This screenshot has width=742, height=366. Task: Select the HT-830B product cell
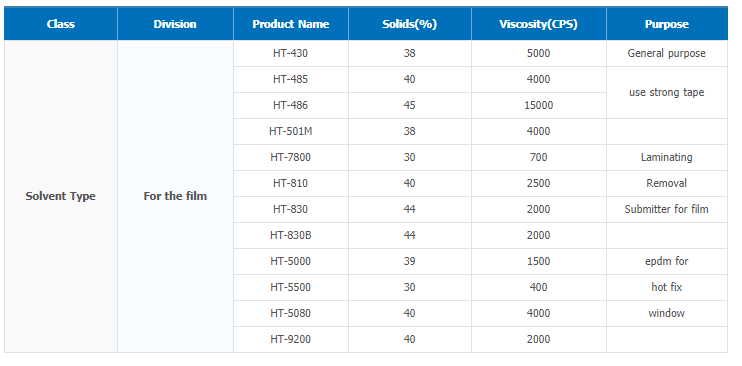(x=291, y=235)
